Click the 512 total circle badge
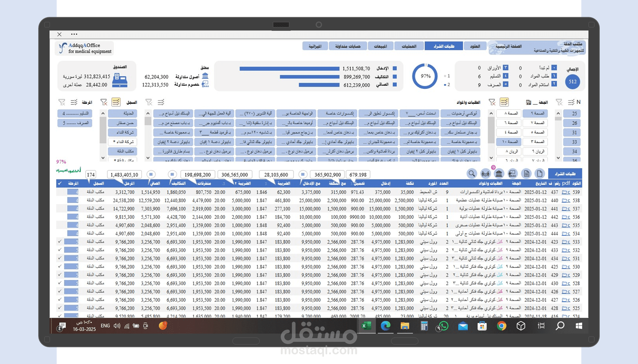 (x=573, y=81)
